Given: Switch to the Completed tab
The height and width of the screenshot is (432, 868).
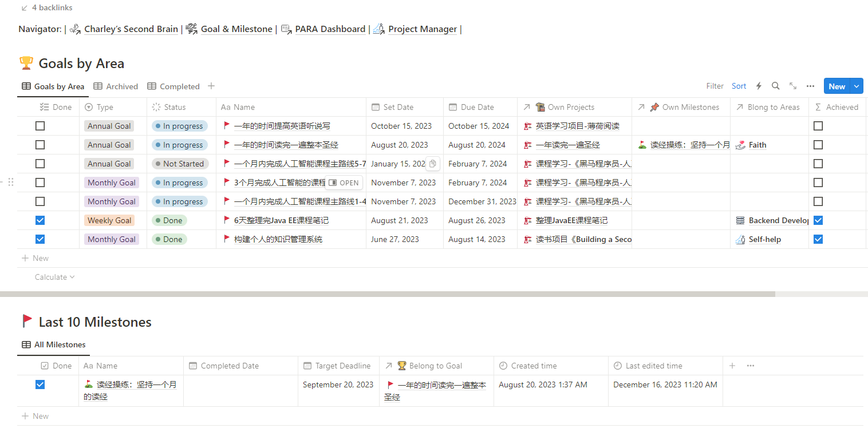Looking at the screenshot, I should coord(173,86).
